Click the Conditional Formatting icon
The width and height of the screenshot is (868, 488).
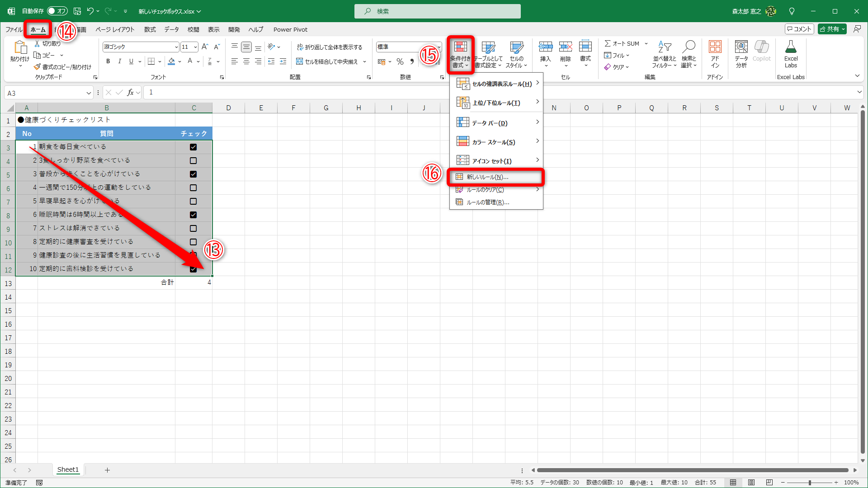460,47
